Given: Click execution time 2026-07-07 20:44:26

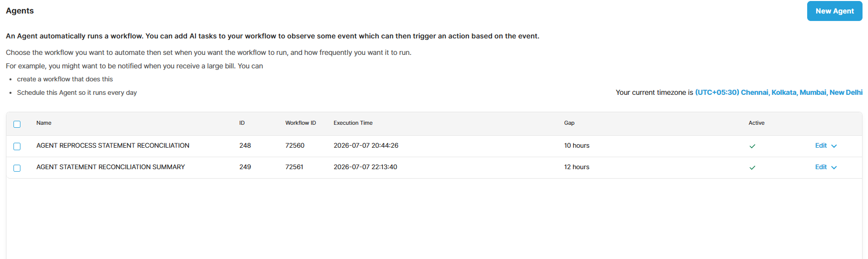Looking at the screenshot, I should click(x=366, y=146).
